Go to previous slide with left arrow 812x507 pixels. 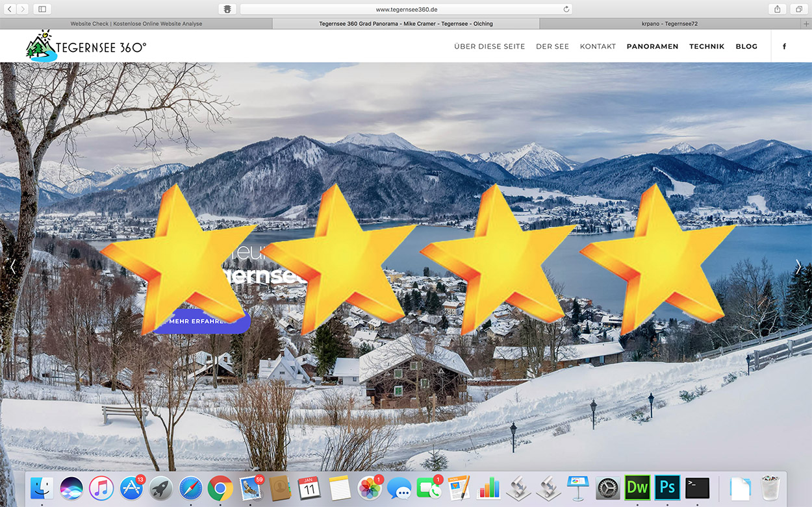pyautogui.click(x=12, y=267)
